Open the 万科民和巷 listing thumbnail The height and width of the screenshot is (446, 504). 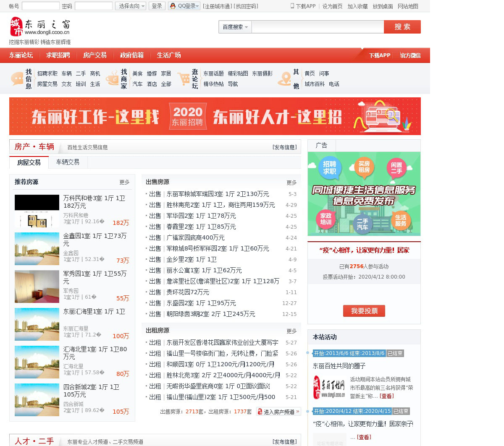tap(37, 211)
